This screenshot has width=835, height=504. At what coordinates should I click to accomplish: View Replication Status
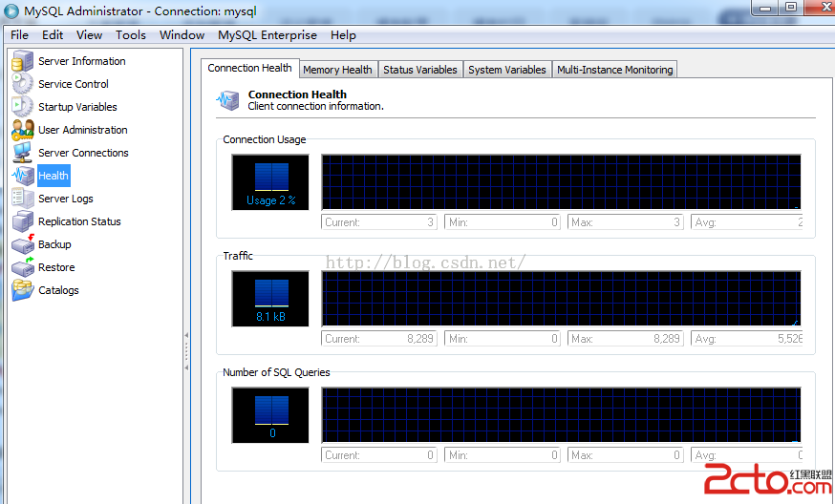click(80, 221)
